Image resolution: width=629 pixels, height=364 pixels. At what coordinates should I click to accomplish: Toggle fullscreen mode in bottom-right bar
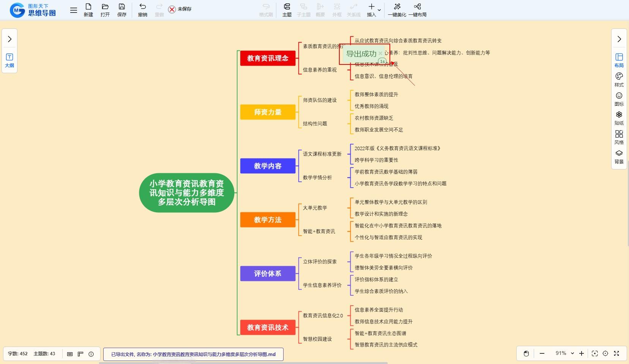coord(616,353)
